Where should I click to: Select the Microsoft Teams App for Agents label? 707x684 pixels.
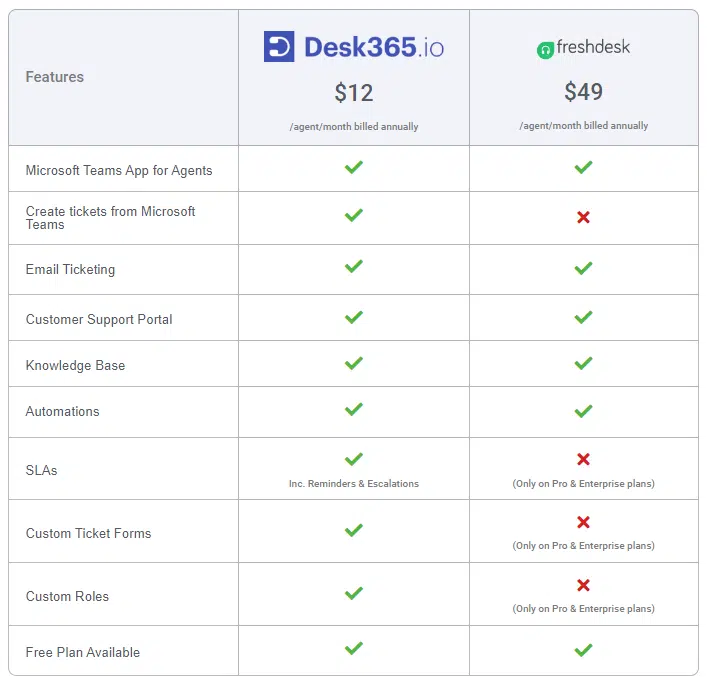(x=119, y=170)
